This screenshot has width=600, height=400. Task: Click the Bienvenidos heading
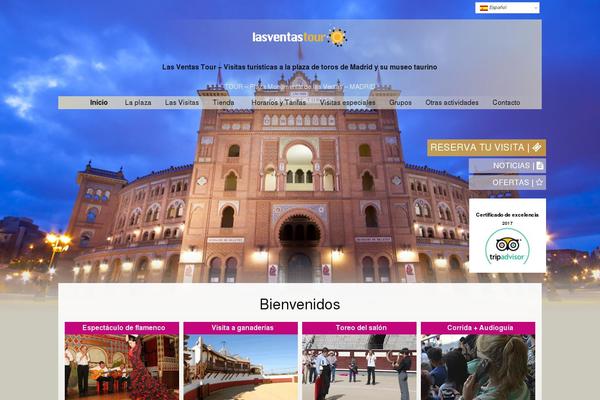(x=300, y=305)
